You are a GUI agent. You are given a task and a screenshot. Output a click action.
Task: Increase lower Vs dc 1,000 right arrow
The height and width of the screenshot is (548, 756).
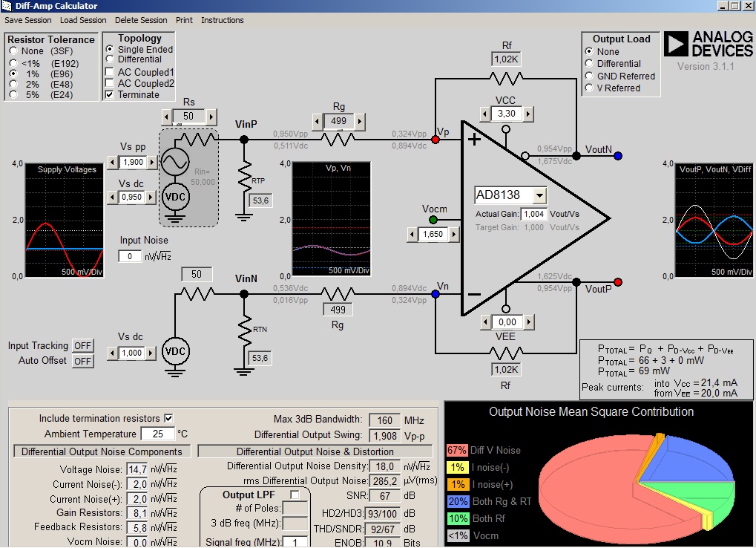[151, 353]
